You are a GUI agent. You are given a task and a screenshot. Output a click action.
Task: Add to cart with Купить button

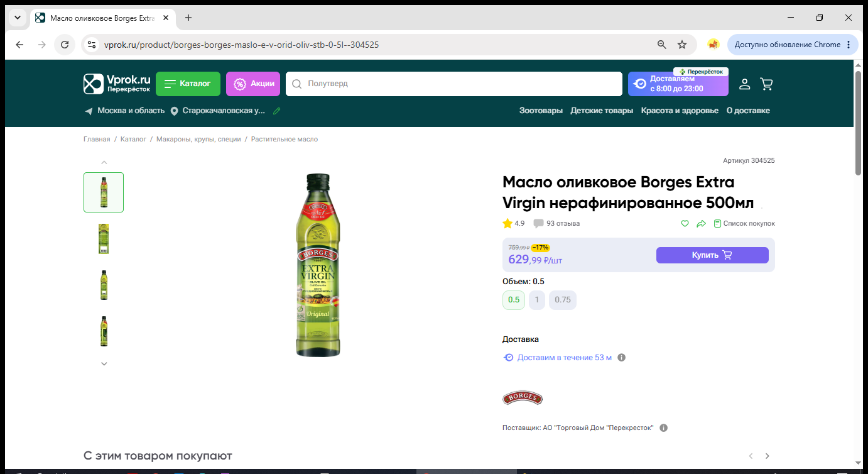(712, 255)
